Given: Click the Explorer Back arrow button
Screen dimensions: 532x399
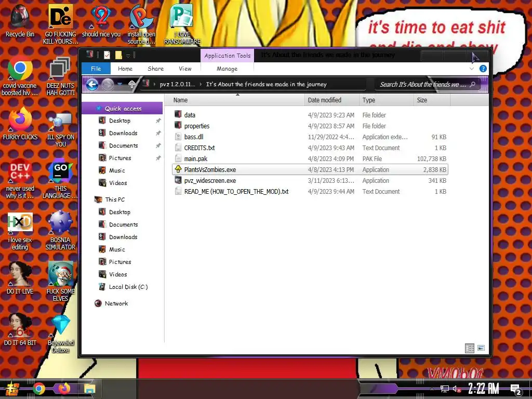Looking at the screenshot, I should coord(92,84).
